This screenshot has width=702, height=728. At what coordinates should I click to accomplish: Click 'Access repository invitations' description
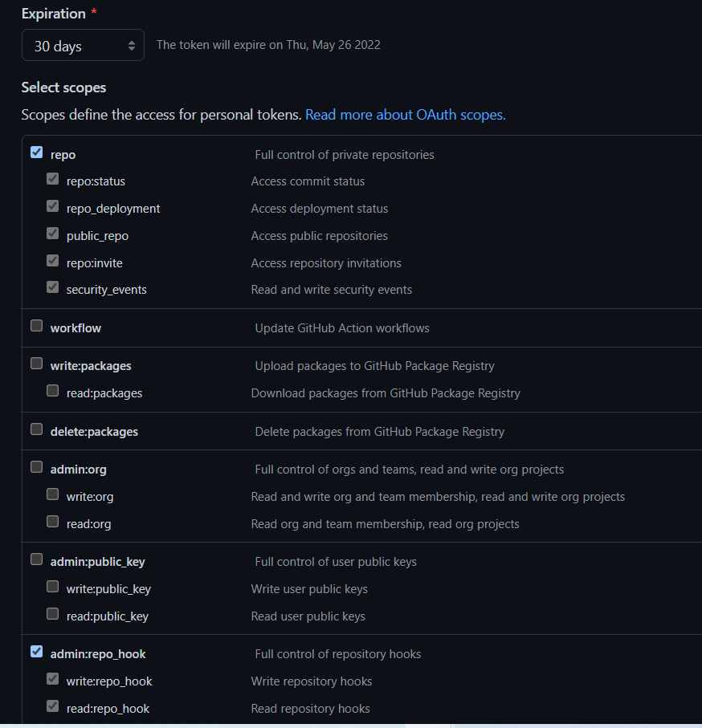(x=326, y=263)
